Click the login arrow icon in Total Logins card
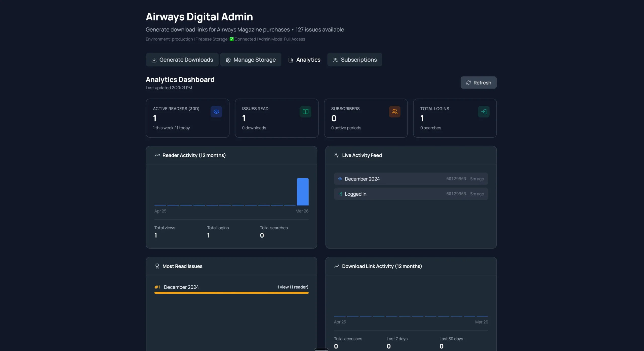The height and width of the screenshot is (351, 644). (x=484, y=112)
